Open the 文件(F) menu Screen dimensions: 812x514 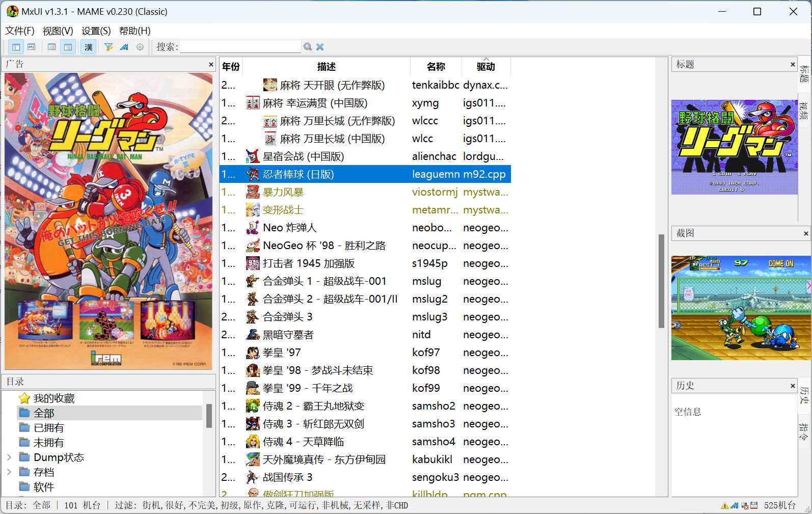coord(20,31)
